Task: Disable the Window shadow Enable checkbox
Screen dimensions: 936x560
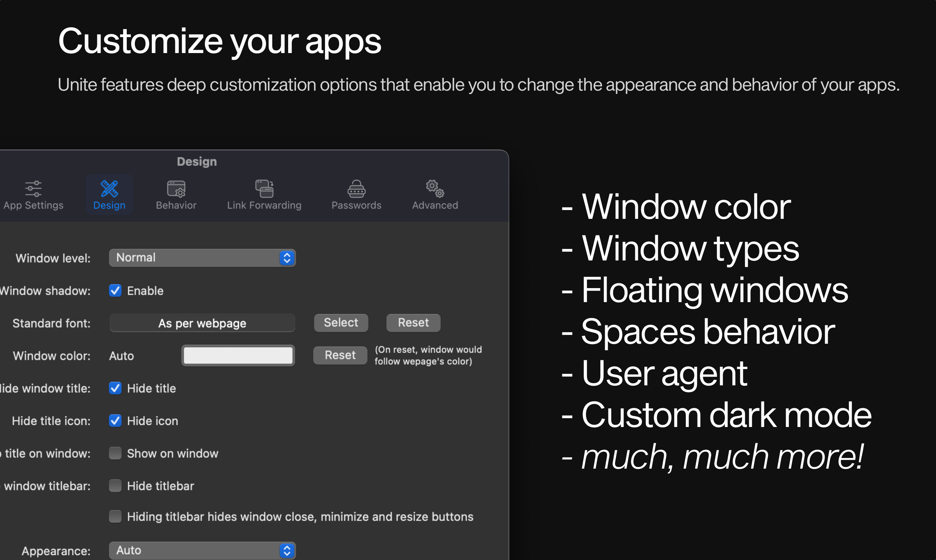Action: (115, 291)
